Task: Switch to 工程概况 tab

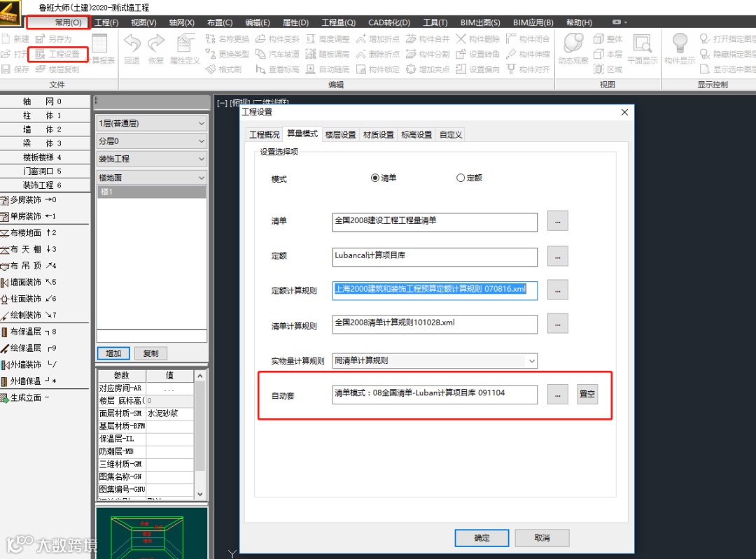Action: pyautogui.click(x=264, y=135)
